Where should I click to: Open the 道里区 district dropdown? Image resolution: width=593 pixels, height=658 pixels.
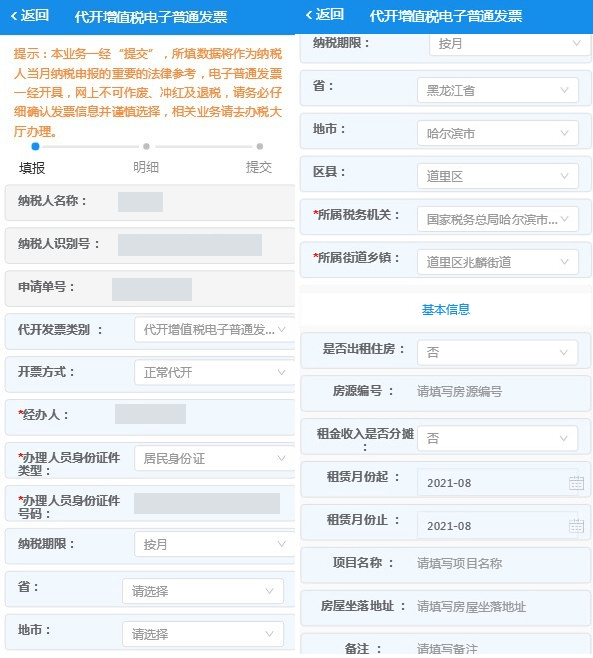pyautogui.click(x=498, y=176)
